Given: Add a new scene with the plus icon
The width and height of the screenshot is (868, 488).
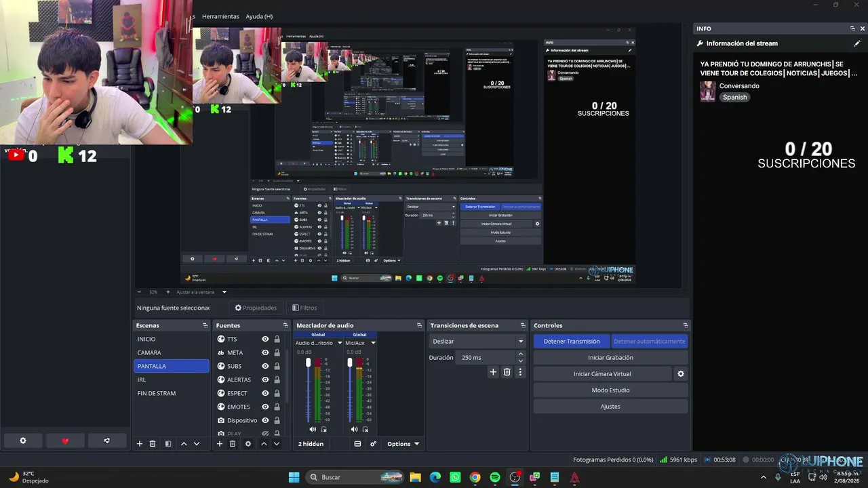Looking at the screenshot, I should (140, 444).
